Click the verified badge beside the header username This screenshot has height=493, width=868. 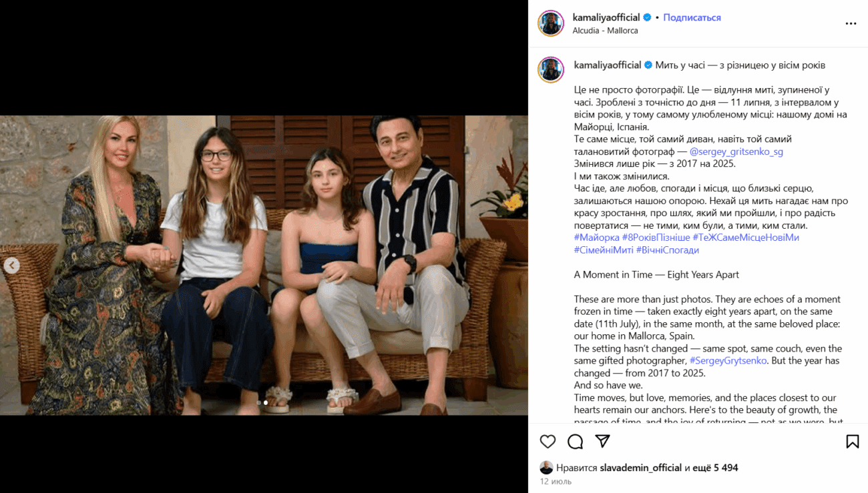coord(647,17)
